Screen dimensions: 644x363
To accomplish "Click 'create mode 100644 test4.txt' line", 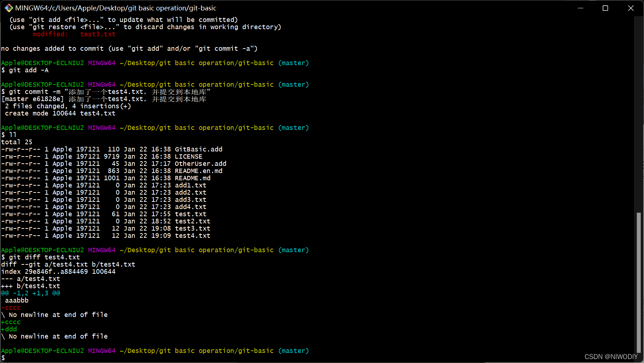I will [x=60, y=113].
